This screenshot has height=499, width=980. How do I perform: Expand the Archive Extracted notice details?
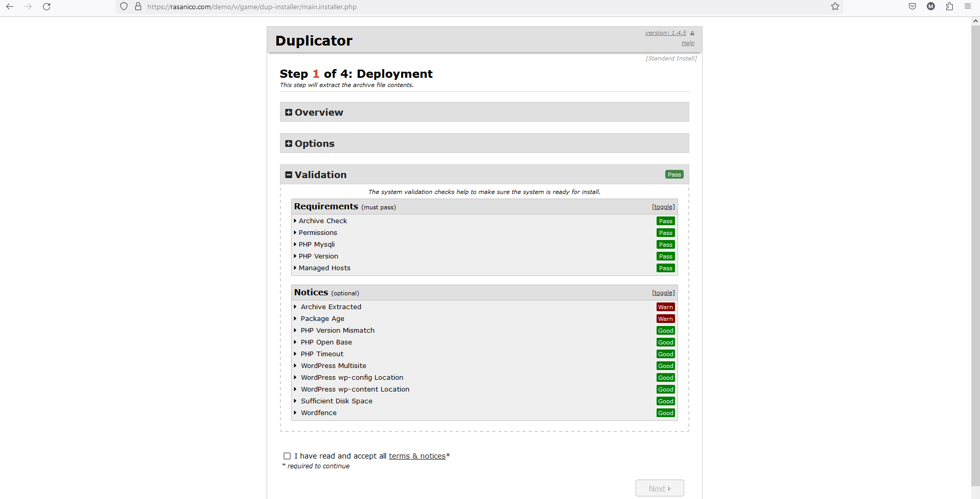click(x=331, y=307)
